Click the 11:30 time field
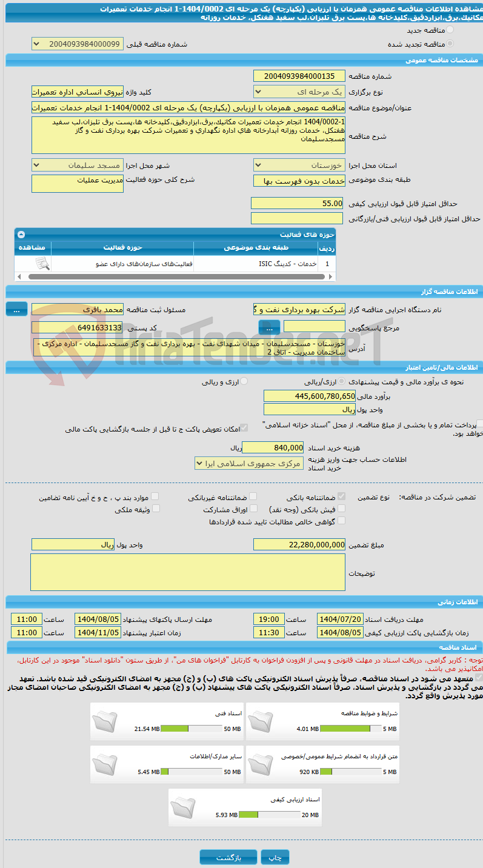Image resolution: width=483 pixels, height=868 pixels. [x=268, y=632]
